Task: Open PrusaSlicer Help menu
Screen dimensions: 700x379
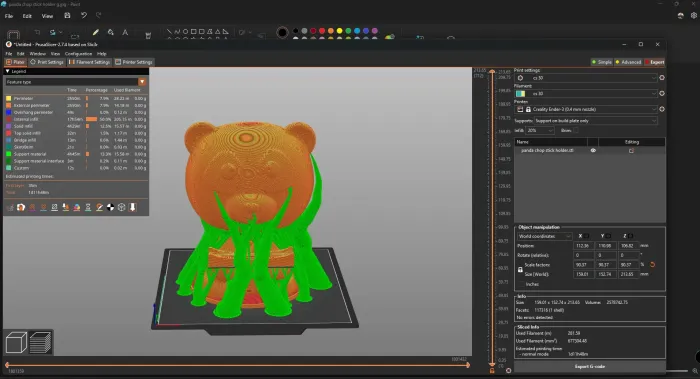Action: coord(102,54)
